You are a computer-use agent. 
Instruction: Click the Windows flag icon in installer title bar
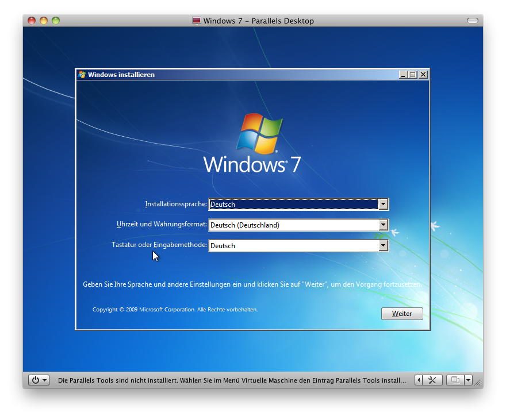point(82,75)
